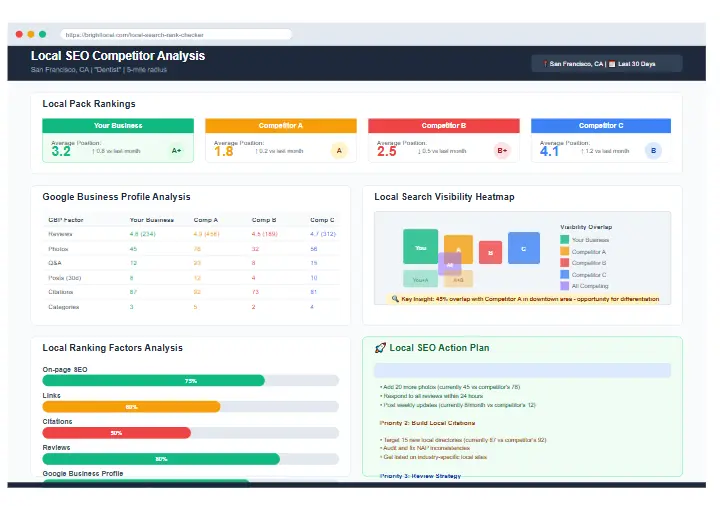Click the B+ grade badge on Competitor B card
720x506 pixels.
[502, 151]
